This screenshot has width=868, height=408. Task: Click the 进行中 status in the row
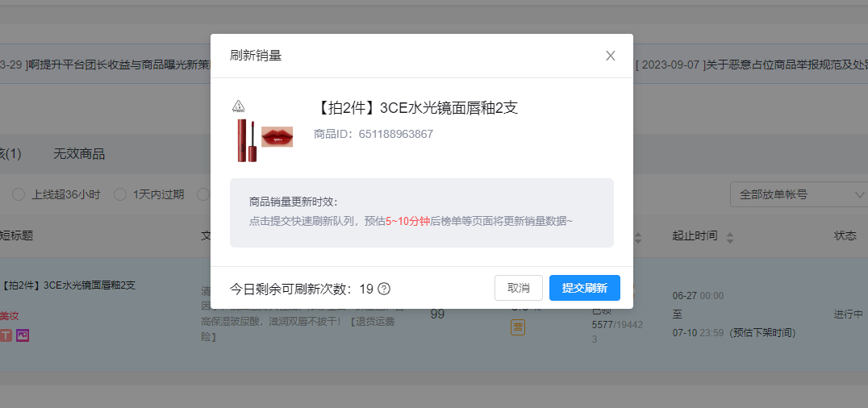click(x=848, y=314)
